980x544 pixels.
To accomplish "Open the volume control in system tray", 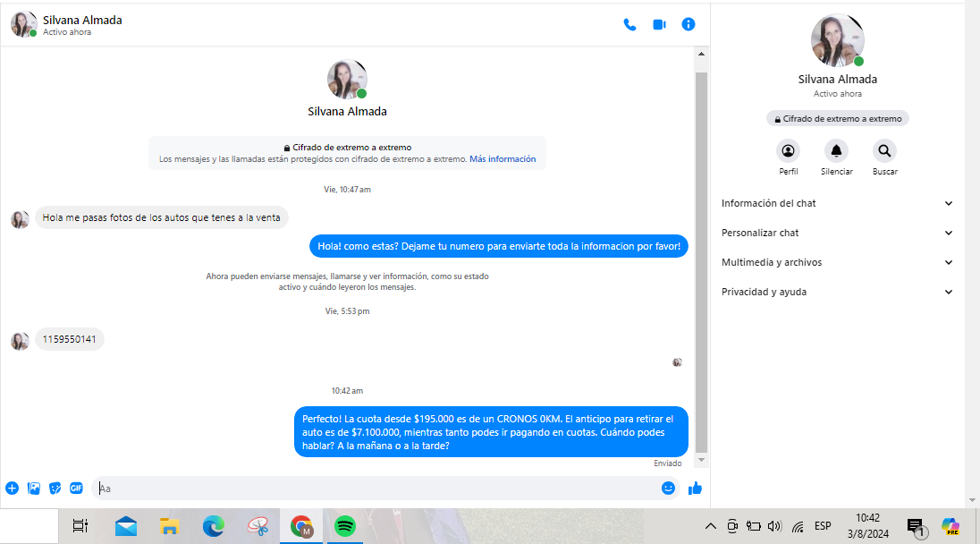I will click(774, 526).
